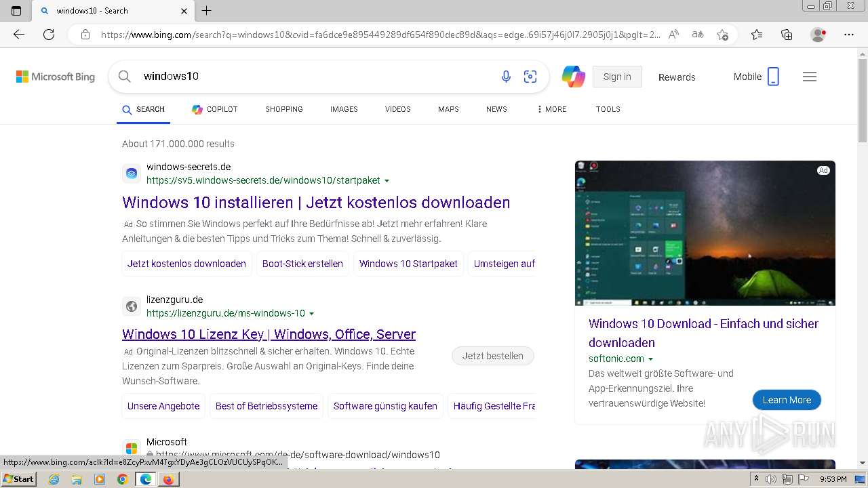The image size is (868, 488).
Task: Click the Translate icon in address bar
Action: click(698, 35)
